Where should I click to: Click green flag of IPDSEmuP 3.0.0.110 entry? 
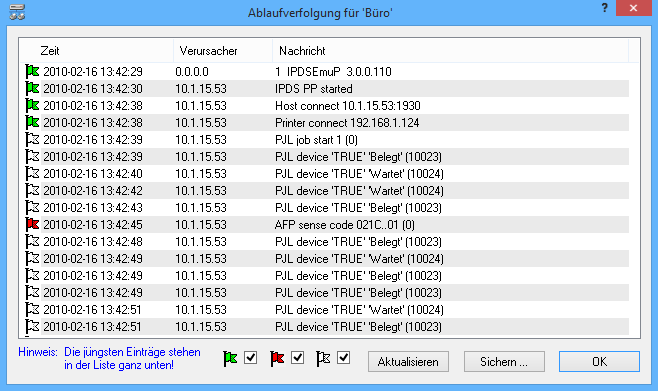[32, 71]
